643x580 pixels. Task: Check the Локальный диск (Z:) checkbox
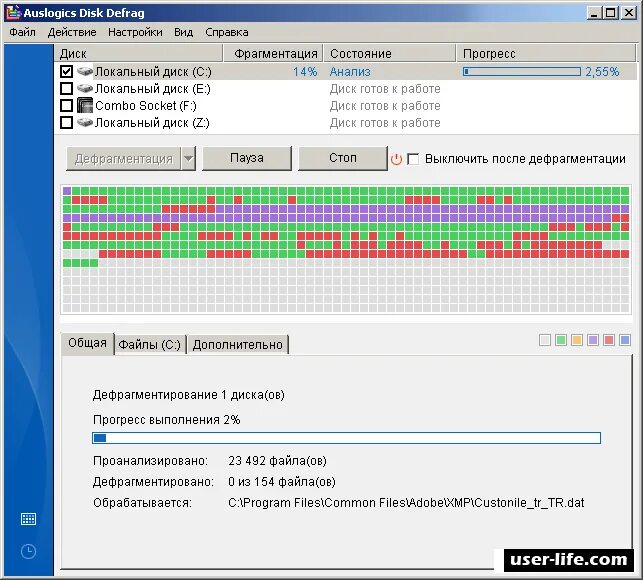66,122
